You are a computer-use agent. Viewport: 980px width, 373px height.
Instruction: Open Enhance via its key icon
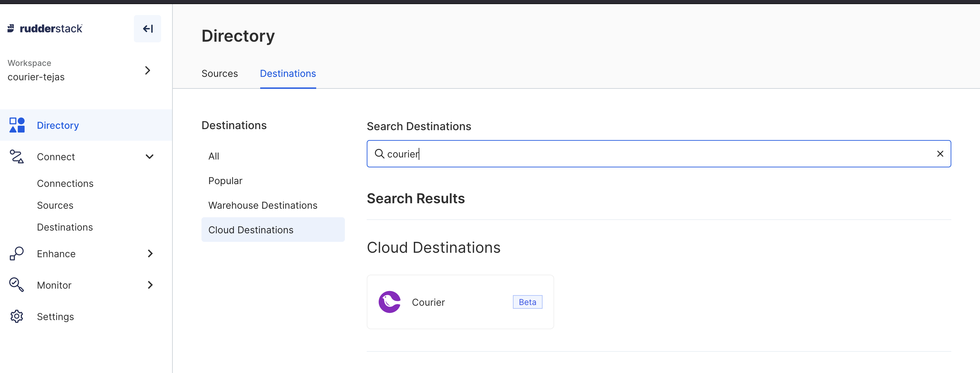(16, 253)
